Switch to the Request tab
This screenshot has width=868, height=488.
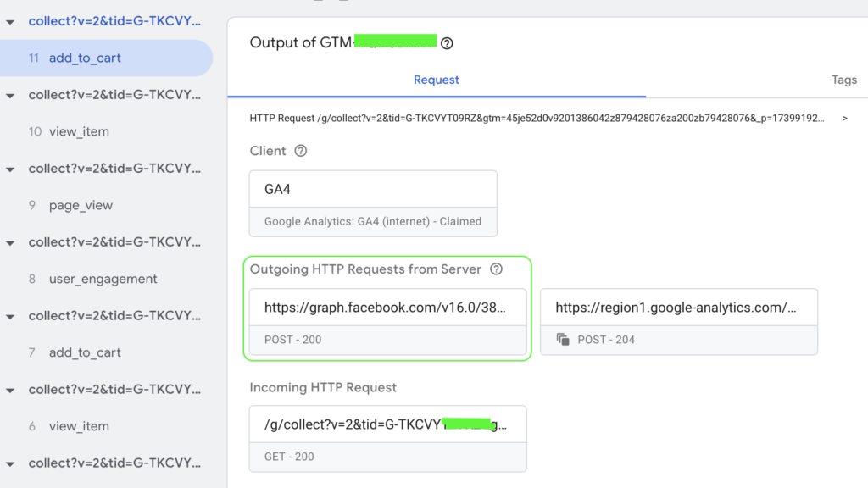pyautogui.click(x=437, y=80)
